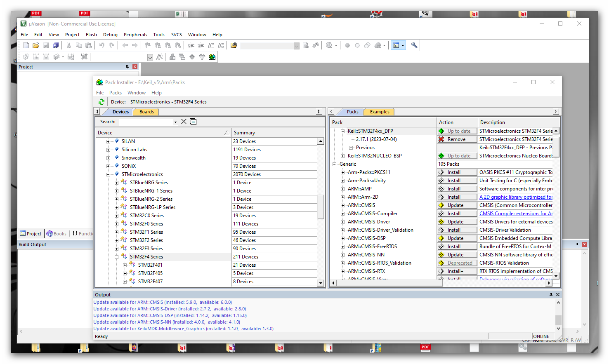Click the Manage Run-Time Environment diamond icon
The height and width of the screenshot is (364, 609).
pyautogui.click(x=192, y=57)
